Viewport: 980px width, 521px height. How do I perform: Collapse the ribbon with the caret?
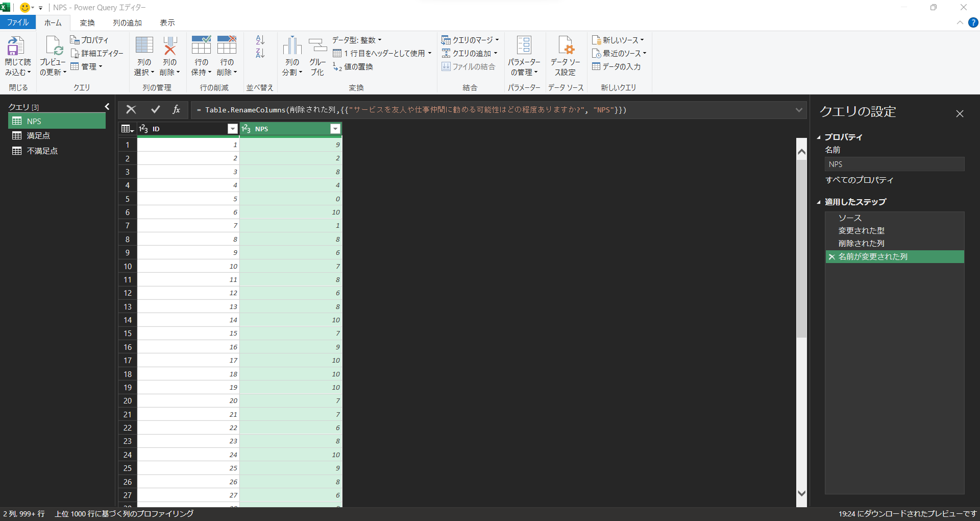click(x=960, y=22)
